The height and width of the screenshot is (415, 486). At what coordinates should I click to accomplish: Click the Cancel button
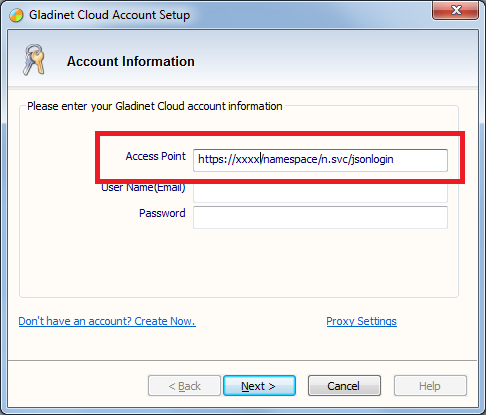point(344,386)
